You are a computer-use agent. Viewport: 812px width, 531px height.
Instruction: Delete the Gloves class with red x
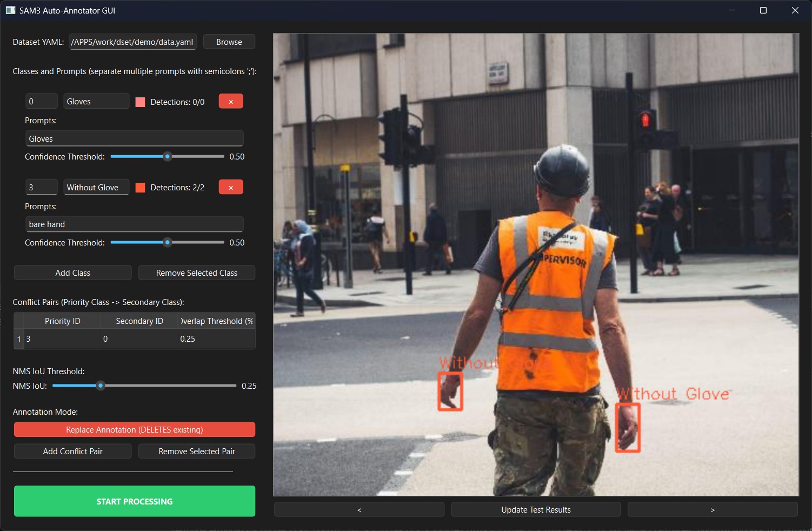[x=231, y=102]
